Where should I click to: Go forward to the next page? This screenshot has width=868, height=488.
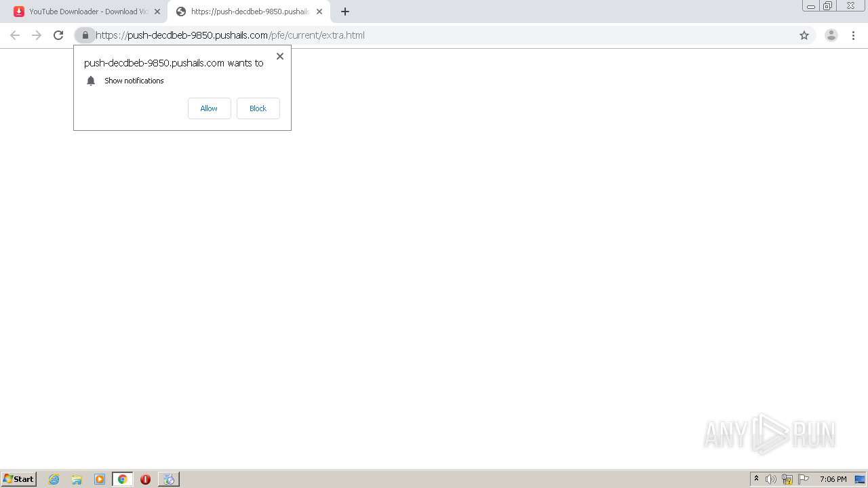[37, 35]
